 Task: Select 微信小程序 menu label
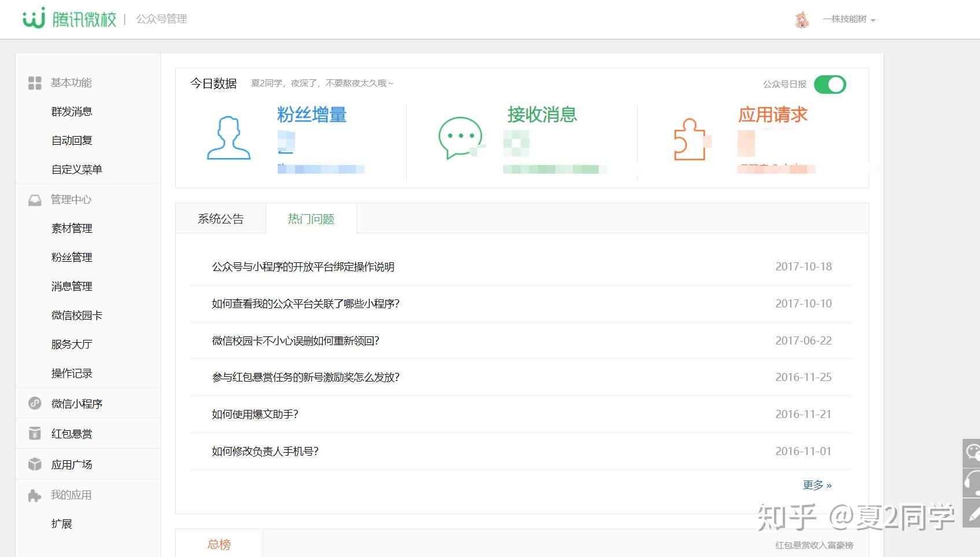click(x=76, y=404)
